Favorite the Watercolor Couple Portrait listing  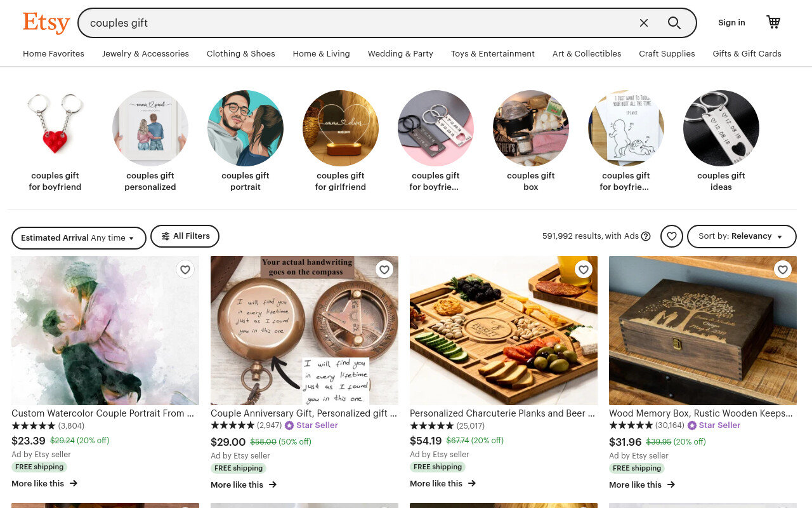tap(185, 270)
